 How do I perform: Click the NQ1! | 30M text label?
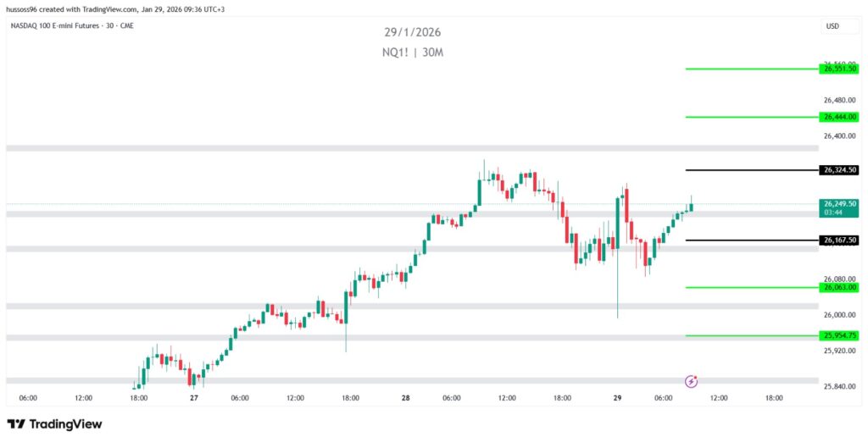(412, 52)
